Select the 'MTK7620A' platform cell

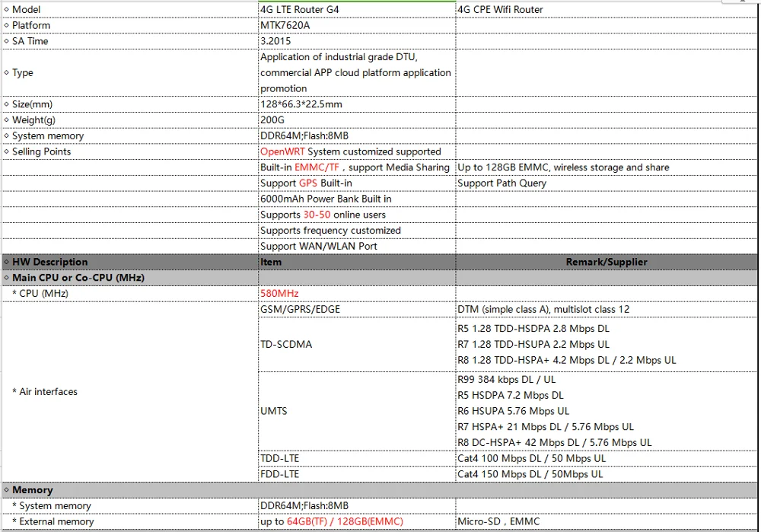pyautogui.click(x=357, y=25)
